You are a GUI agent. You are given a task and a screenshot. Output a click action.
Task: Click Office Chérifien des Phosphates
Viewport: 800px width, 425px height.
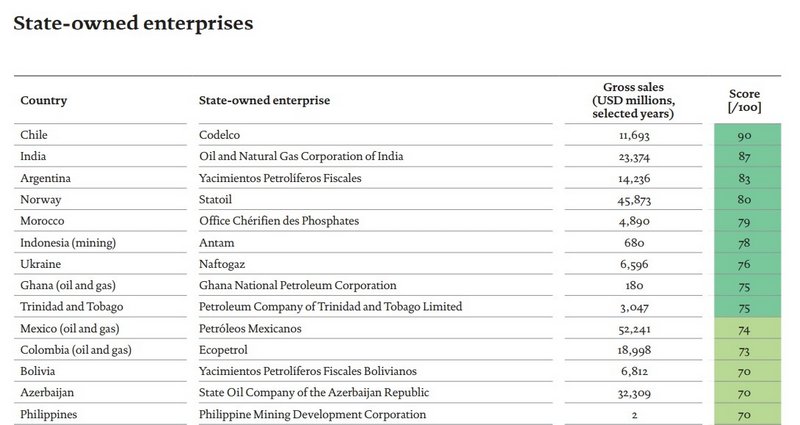pos(279,220)
